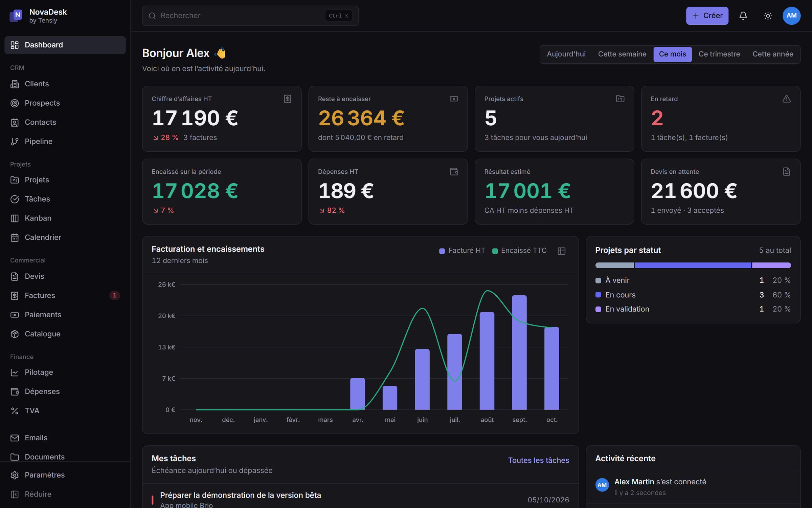
Task: Toggle the Facturé HT legend series
Action: pyautogui.click(x=462, y=251)
